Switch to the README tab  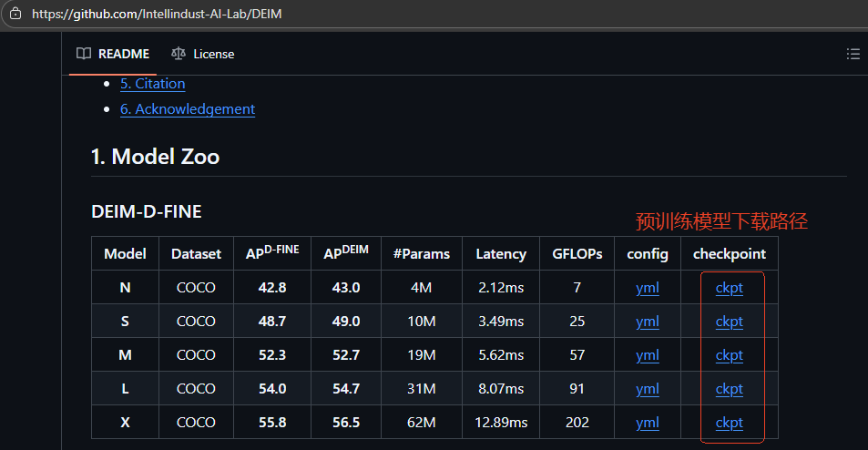(113, 54)
